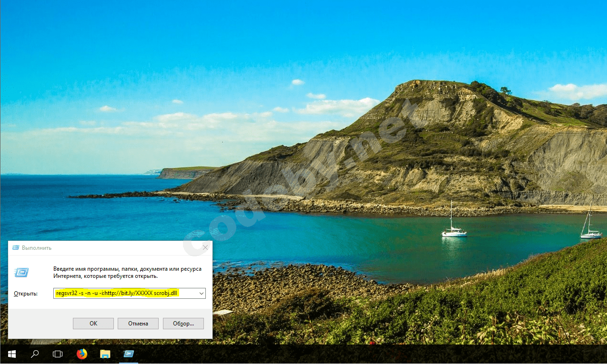This screenshot has height=364, width=607.
Task: Click the Run icon in the dialog title bar
Action: pyautogui.click(x=16, y=248)
